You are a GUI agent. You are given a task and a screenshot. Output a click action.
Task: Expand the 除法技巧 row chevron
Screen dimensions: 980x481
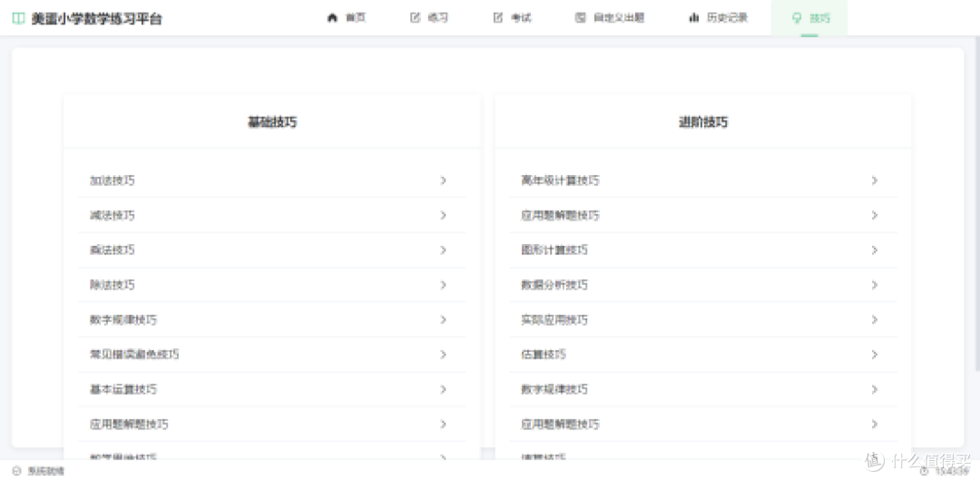coord(443,285)
